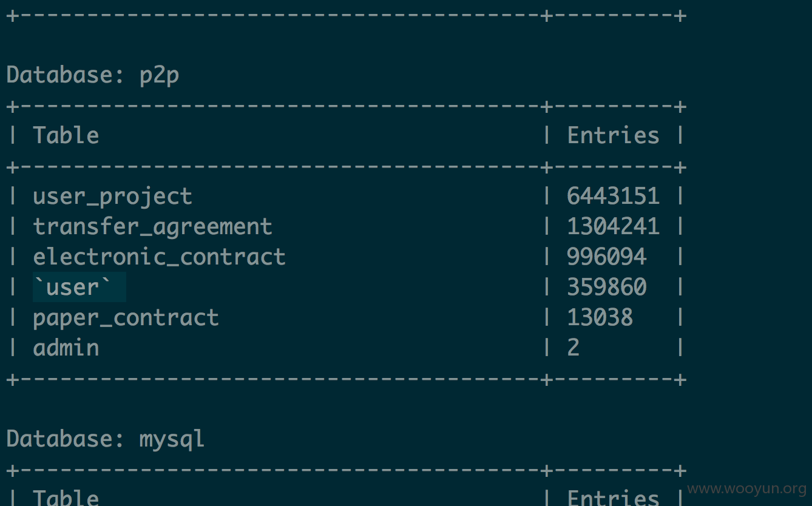Click the Table header under mysql database
Viewport: 812px width, 506px height.
pos(66,498)
